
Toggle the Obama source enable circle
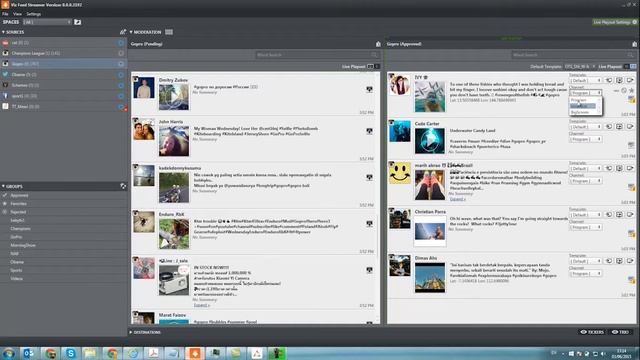click(121, 75)
